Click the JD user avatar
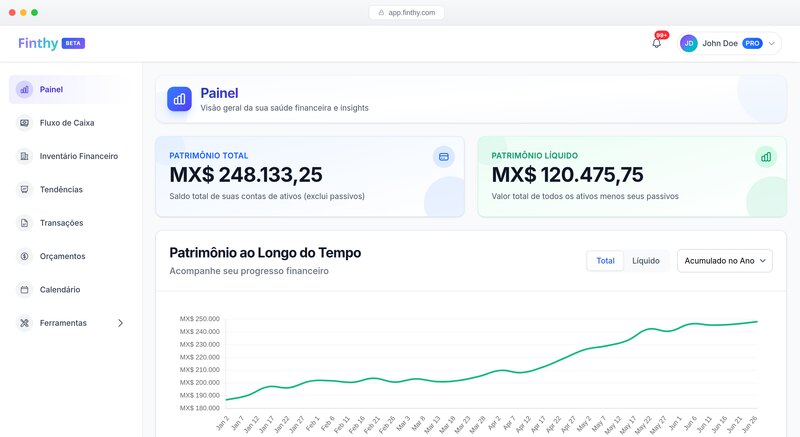Viewport: 800px width, 437px height. 689,43
